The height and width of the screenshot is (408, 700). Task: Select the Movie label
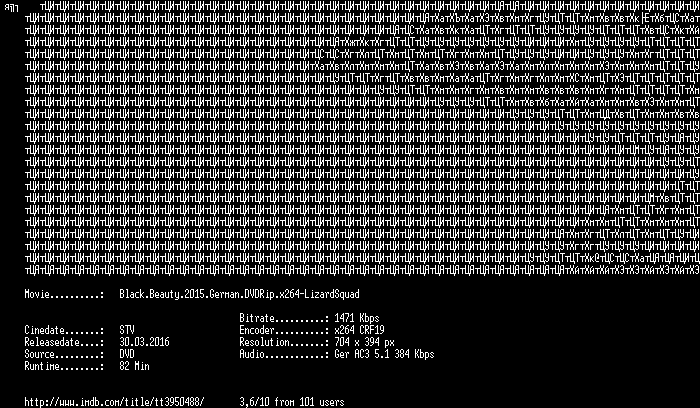point(64,294)
